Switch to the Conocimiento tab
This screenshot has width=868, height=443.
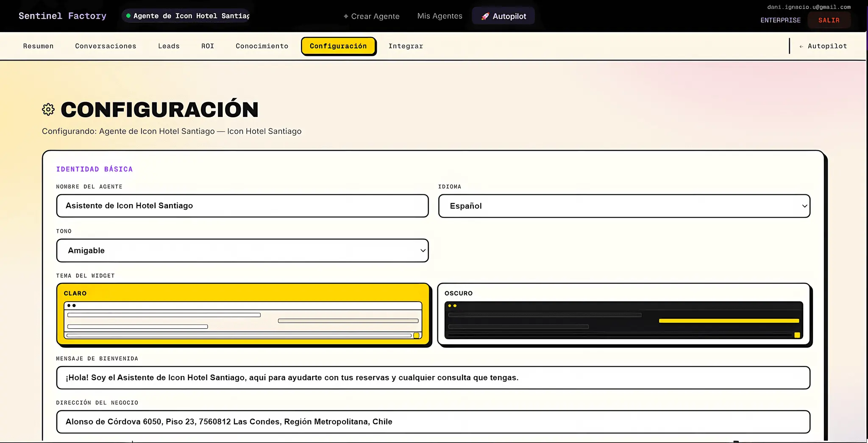pyautogui.click(x=262, y=46)
